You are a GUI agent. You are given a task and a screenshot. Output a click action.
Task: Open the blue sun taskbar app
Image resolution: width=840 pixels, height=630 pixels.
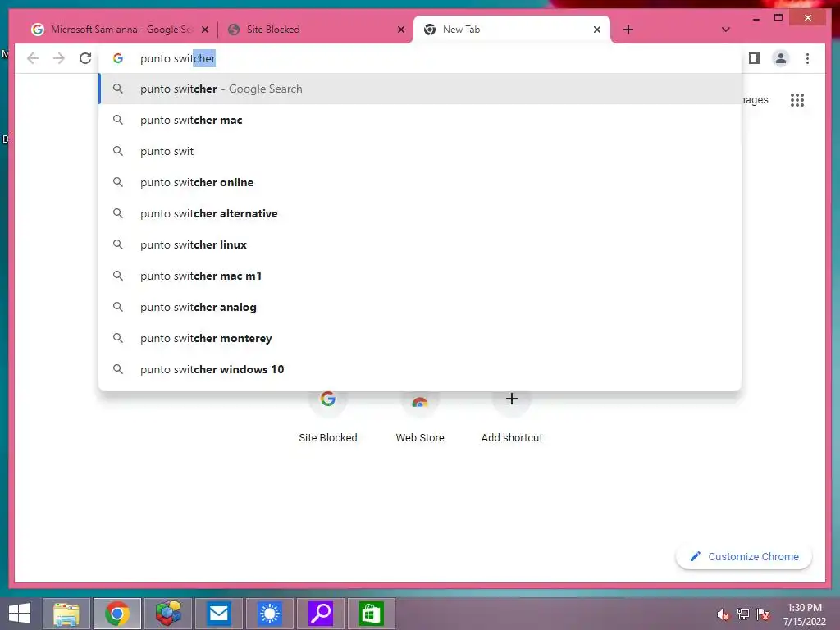tap(270, 614)
